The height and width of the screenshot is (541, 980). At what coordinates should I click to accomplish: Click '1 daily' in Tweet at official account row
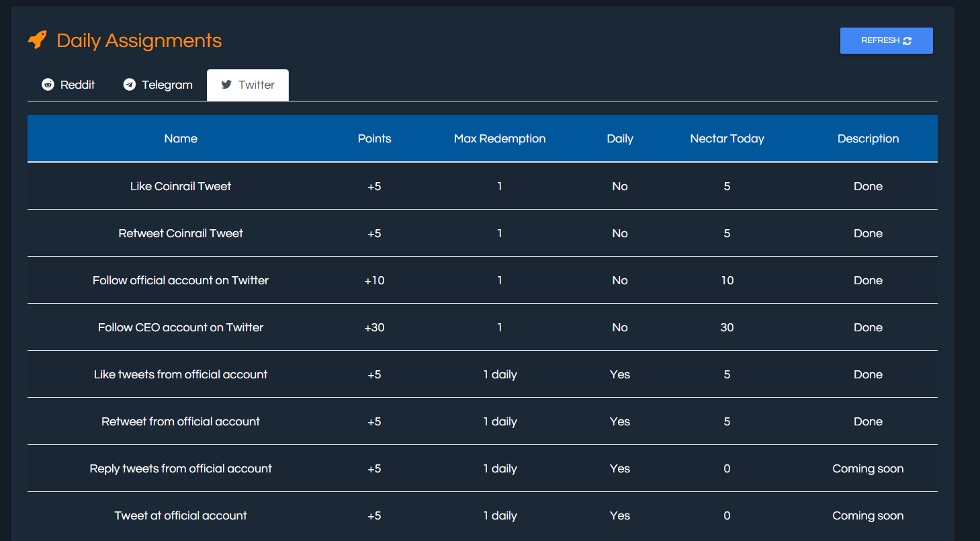pyautogui.click(x=500, y=515)
